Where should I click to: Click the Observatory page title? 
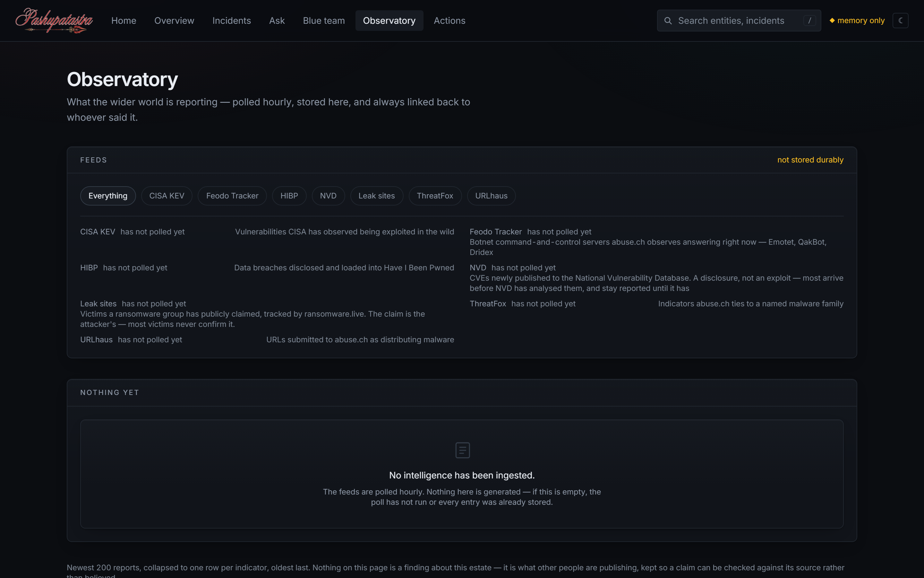[122, 79]
